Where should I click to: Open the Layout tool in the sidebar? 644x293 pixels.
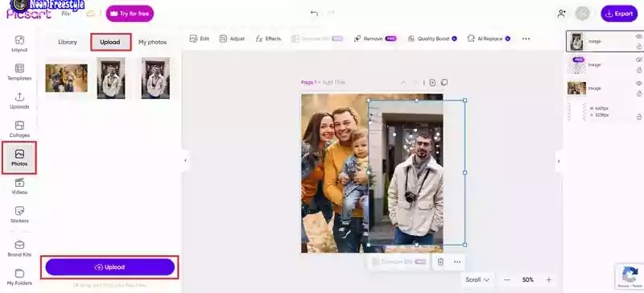tap(19, 44)
